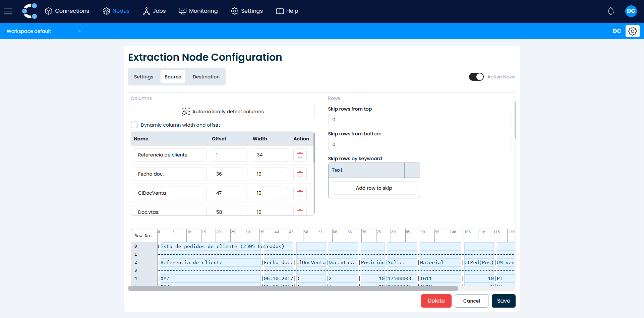The width and height of the screenshot is (644, 318).
Task: Click Automatically detect columns button
Action: coord(223,112)
